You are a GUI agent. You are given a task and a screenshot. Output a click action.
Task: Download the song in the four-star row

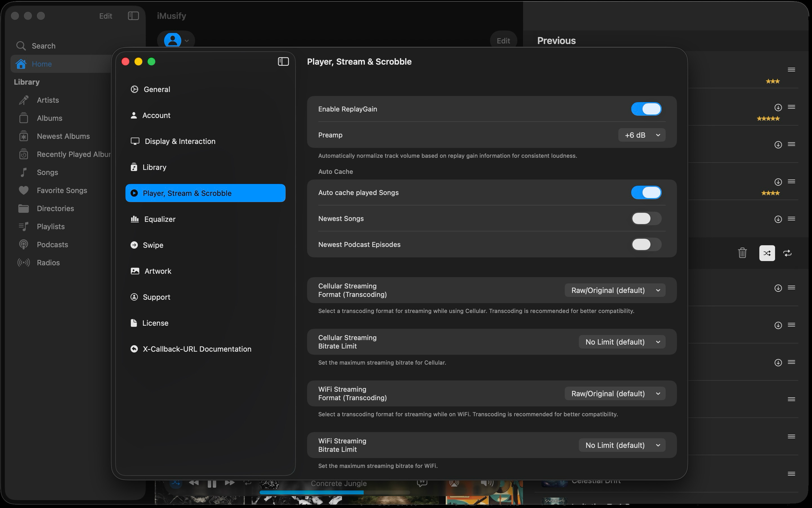[778, 182]
